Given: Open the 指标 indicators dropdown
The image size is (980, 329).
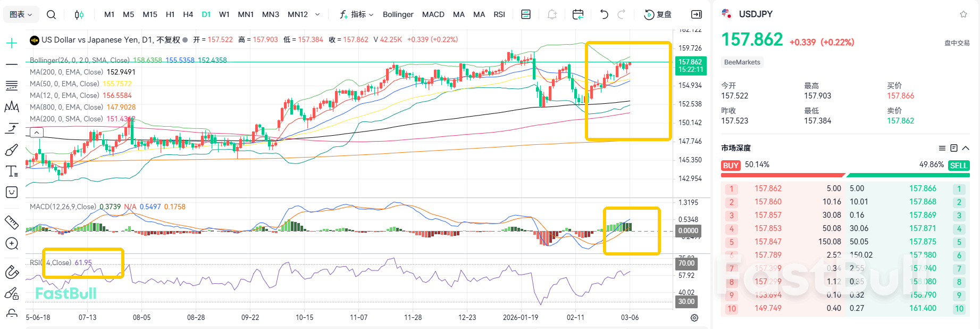Looking at the screenshot, I should [357, 14].
